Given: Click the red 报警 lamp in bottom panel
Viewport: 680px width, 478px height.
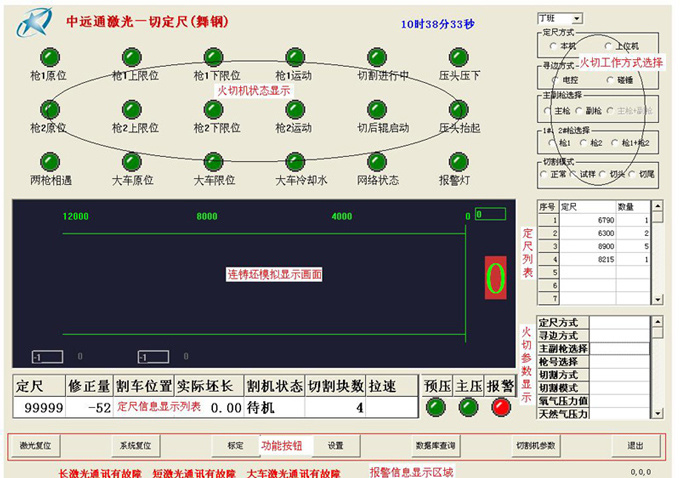Looking at the screenshot, I should (500, 407).
